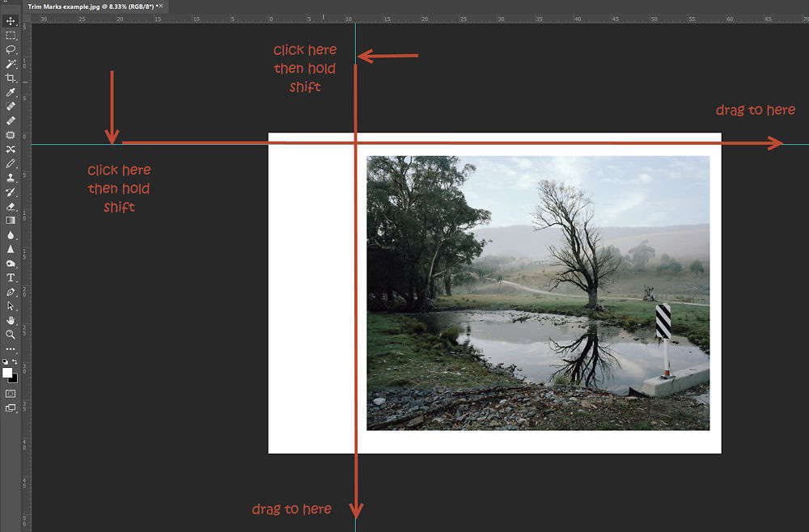Viewport: 809px width, 532px height.
Task: Select the Crop tool
Action: point(11,78)
